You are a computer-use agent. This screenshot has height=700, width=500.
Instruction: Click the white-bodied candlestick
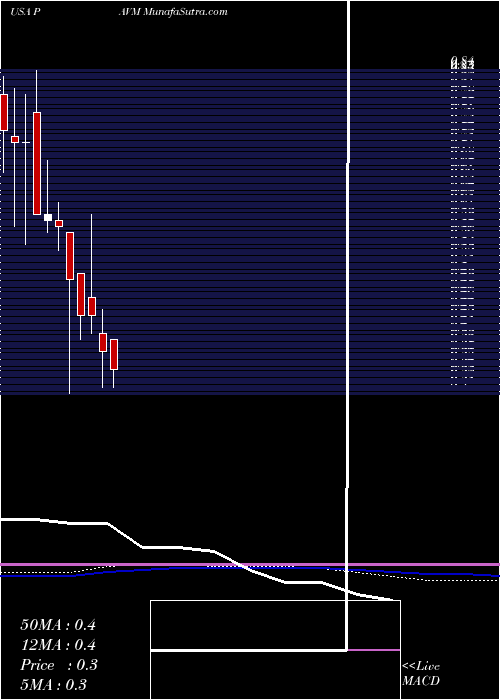(48, 217)
